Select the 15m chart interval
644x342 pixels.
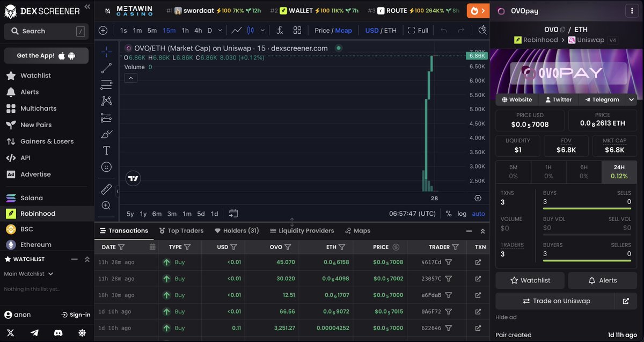[x=169, y=31]
